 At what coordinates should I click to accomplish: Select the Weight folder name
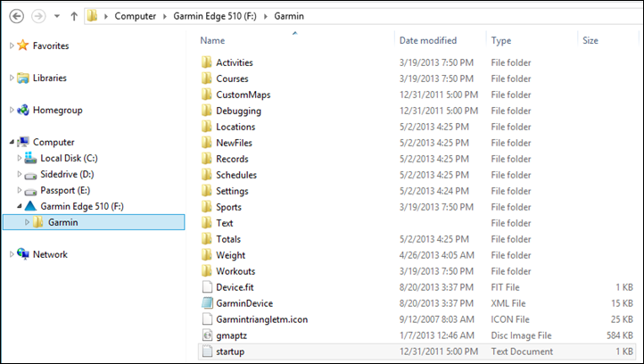pyautogui.click(x=230, y=255)
